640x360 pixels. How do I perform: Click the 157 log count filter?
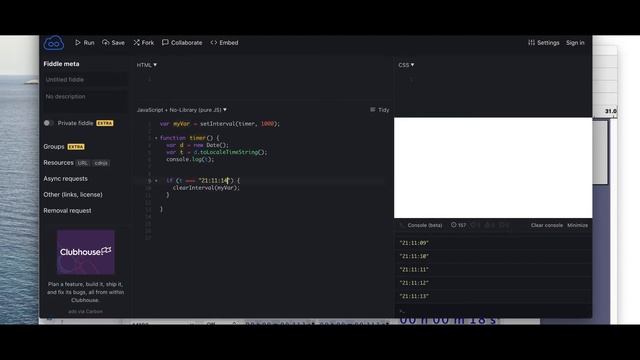[x=458, y=225]
